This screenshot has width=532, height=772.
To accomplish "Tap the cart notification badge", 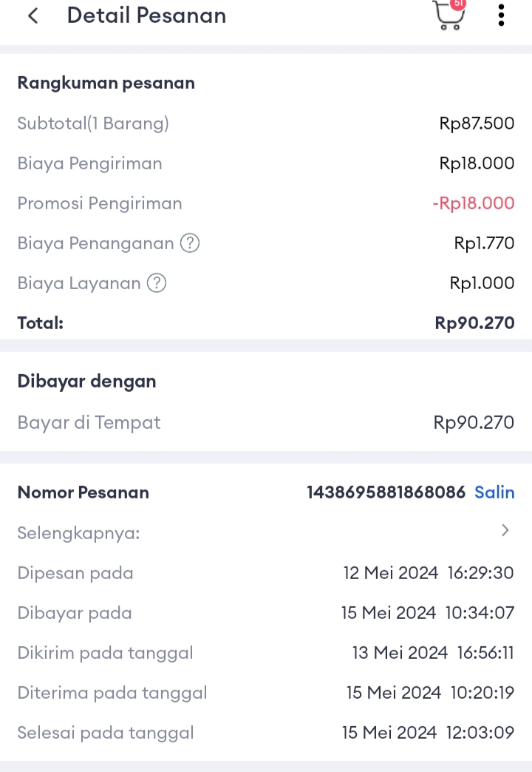I will tap(458, 3).
